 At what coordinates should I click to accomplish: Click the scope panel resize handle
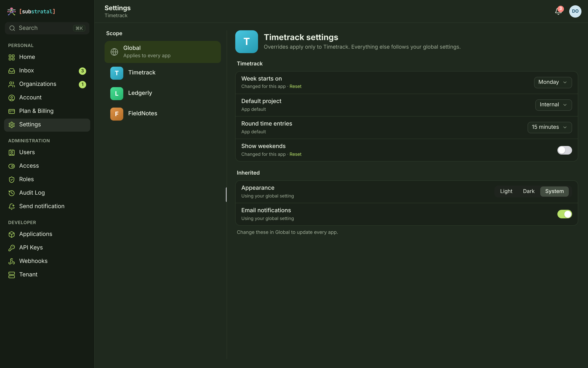226,194
